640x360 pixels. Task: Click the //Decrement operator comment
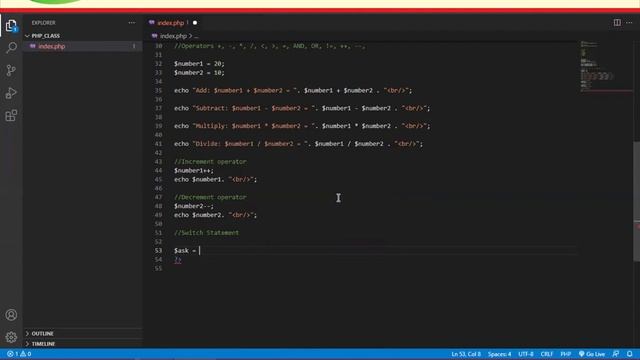[210, 197]
